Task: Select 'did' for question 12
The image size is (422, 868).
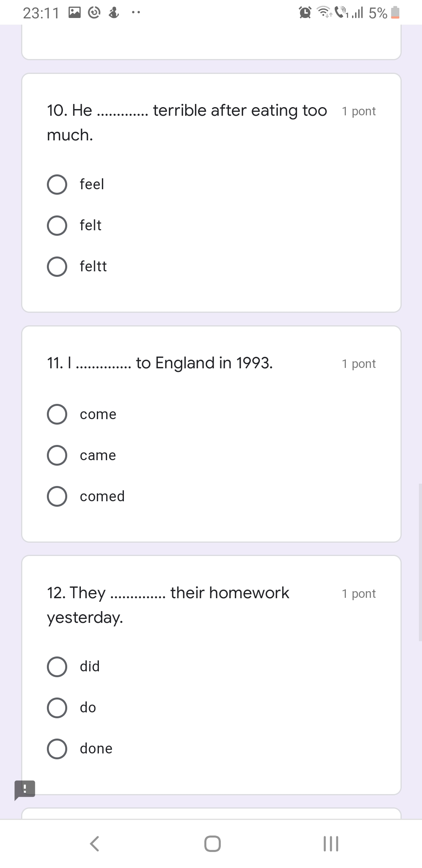Action: point(57,667)
